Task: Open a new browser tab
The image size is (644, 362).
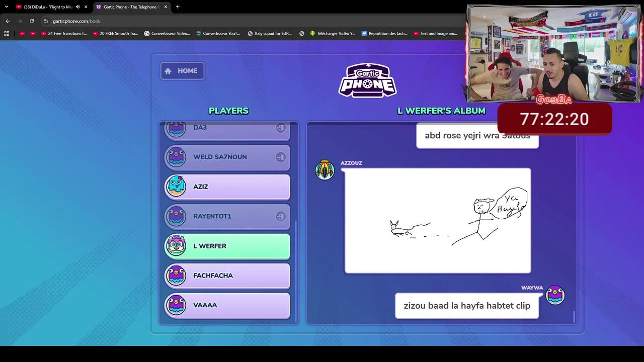Action: [x=178, y=7]
